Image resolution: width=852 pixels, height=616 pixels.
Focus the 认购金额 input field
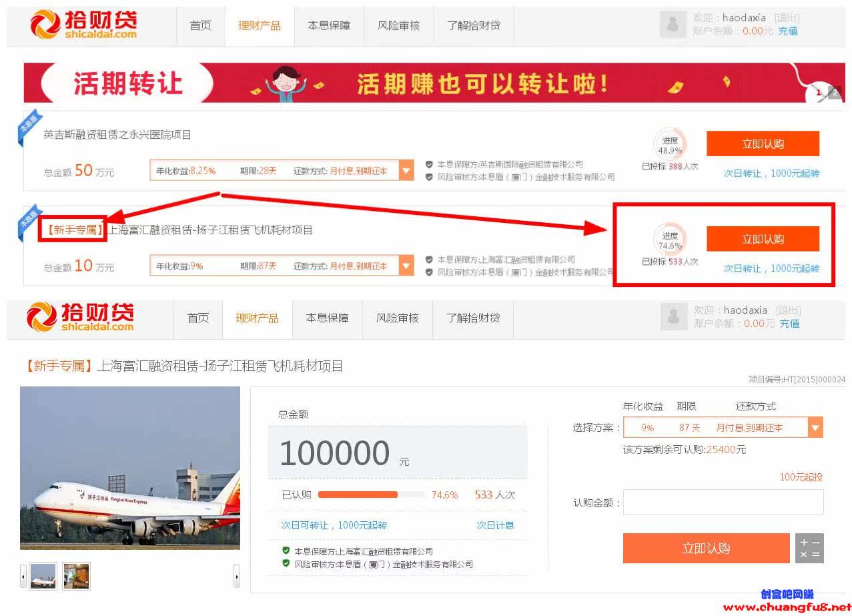coord(723,502)
